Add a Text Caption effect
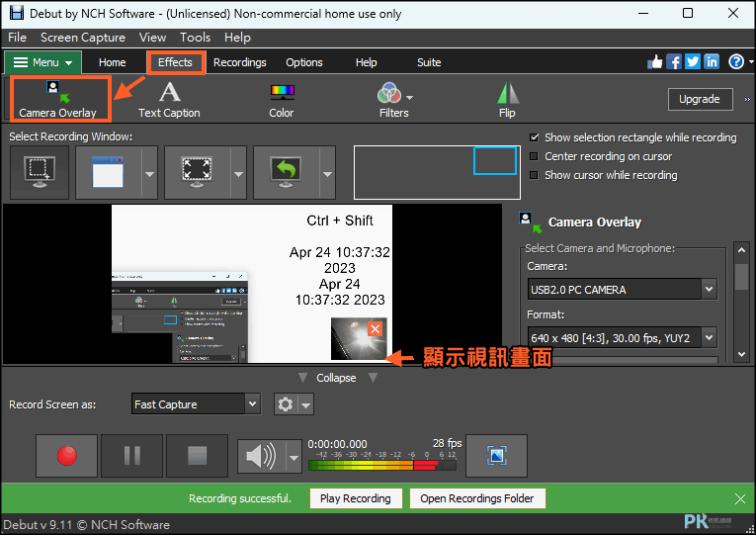 pos(169,99)
